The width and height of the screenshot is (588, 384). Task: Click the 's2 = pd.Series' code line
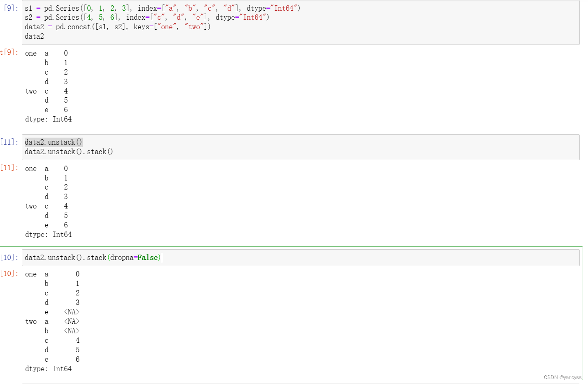[147, 17]
